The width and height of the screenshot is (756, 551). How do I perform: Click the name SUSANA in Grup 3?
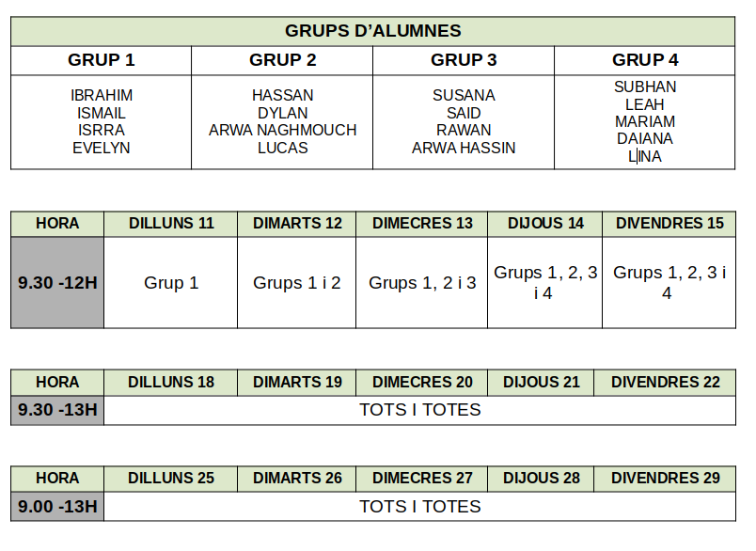pyautogui.click(x=464, y=95)
